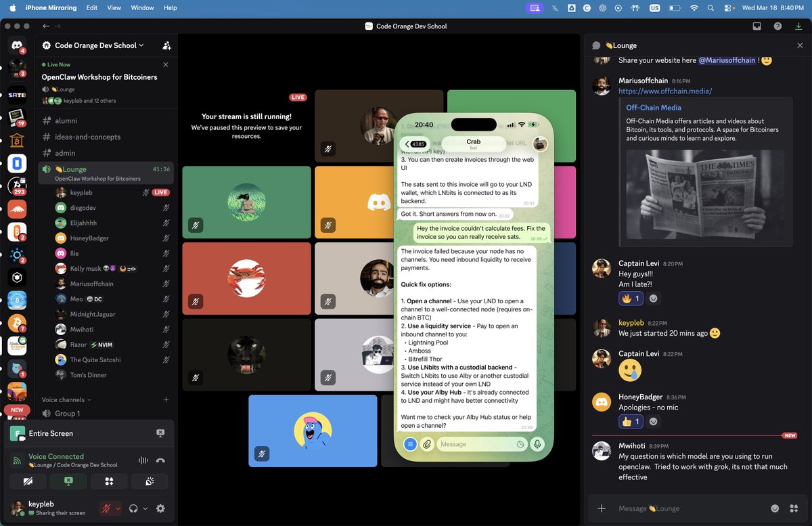The height and width of the screenshot is (526, 812).
Task: Open the iPhone Mirroring menu
Action: pos(51,7)
